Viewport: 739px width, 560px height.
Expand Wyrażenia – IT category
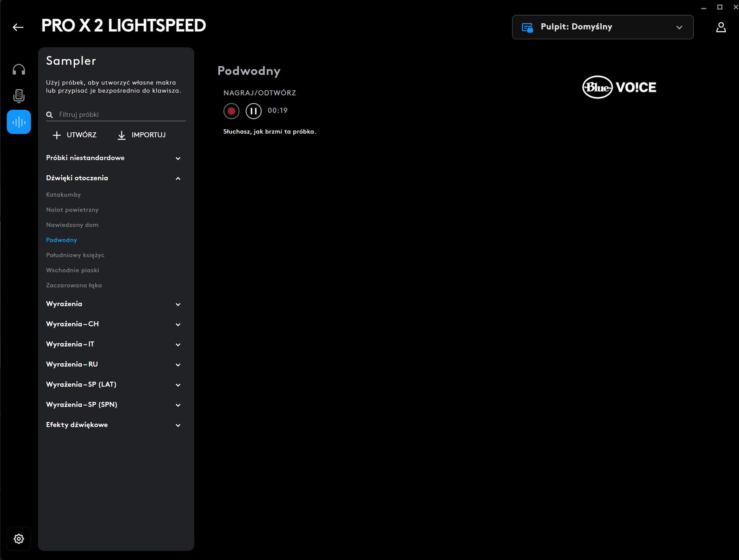tap(114, 345)
